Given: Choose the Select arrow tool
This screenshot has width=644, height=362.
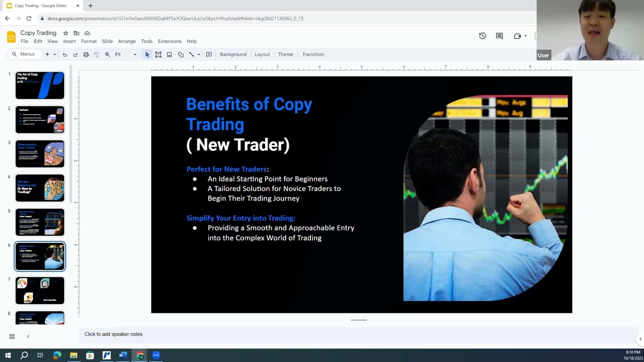Looking at the screenshot, I should (x=147, y=54).
